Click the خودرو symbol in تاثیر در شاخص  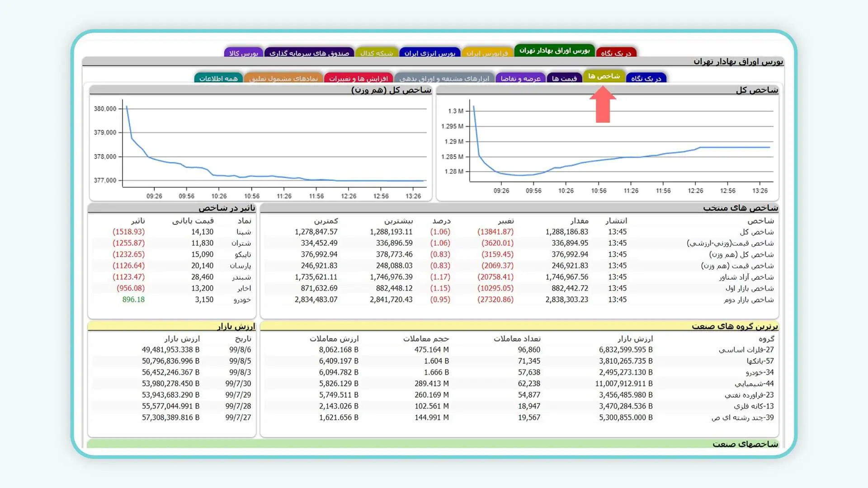click(x=242, y=300)
